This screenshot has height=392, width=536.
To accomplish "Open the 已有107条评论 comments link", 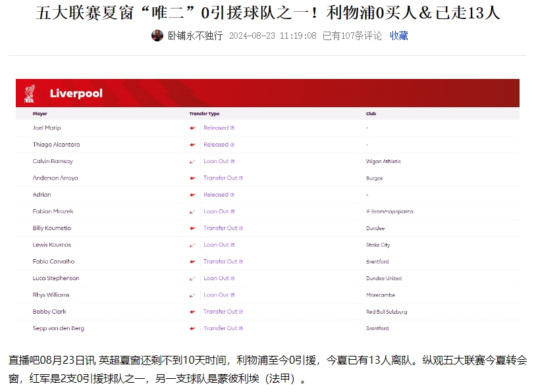I will pos(352,36).
